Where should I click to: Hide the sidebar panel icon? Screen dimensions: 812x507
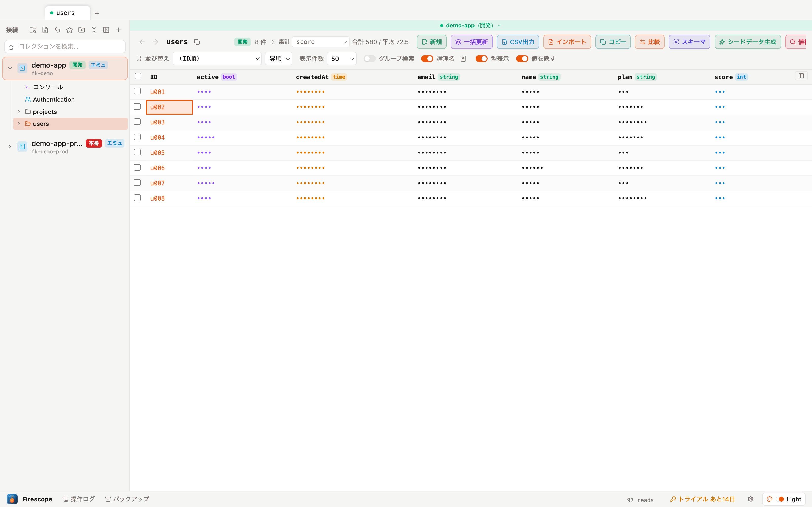coord(106,30)
